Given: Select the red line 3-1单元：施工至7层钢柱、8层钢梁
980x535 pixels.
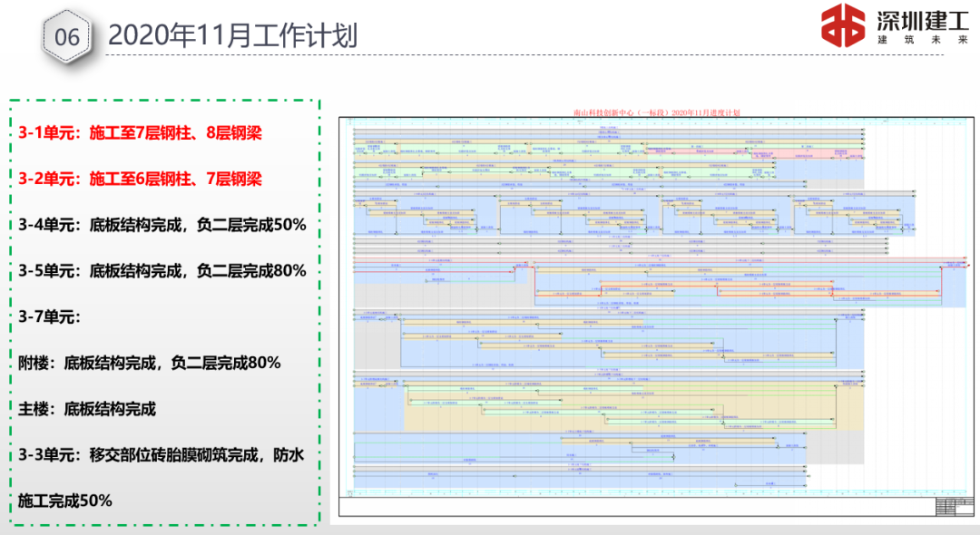Looking at the screenshot, I should 140,132.
